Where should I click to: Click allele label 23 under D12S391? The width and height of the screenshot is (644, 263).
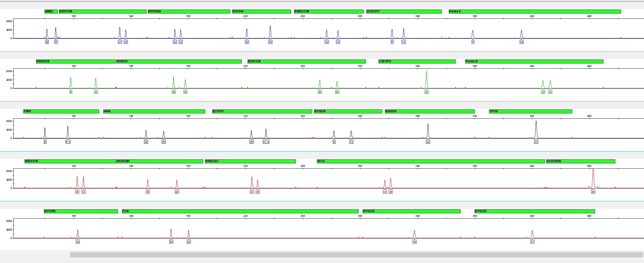pyautogui.click(x=177, y=192)
